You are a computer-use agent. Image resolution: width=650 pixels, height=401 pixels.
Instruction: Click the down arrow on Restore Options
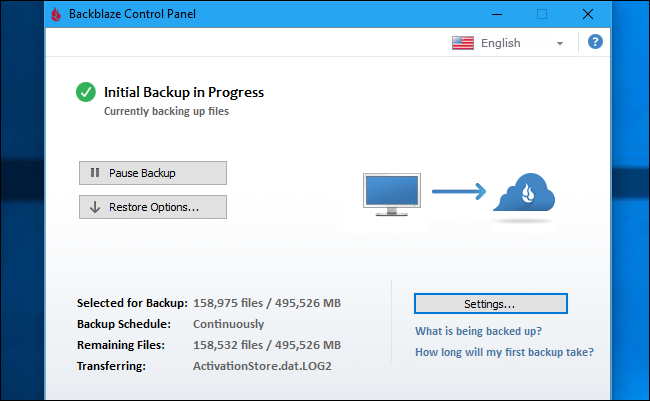(x=95, y=207)
